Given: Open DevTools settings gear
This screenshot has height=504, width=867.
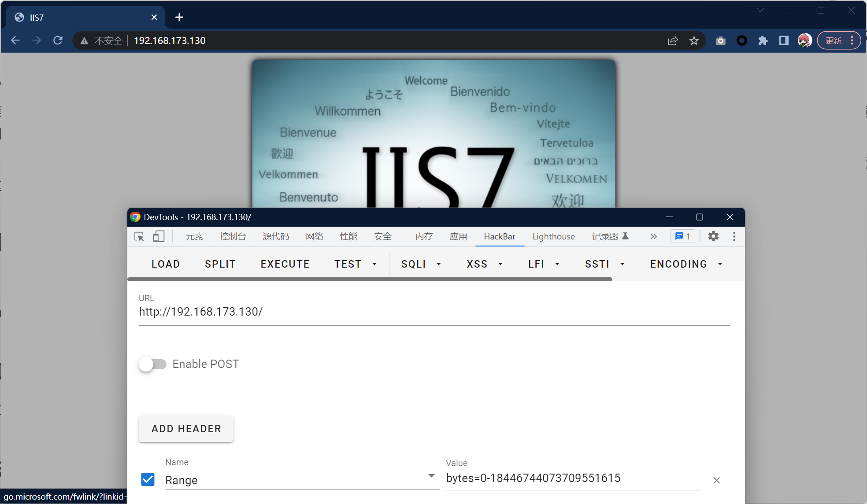Looking at the screenshot, I should [x=713, y=236].
